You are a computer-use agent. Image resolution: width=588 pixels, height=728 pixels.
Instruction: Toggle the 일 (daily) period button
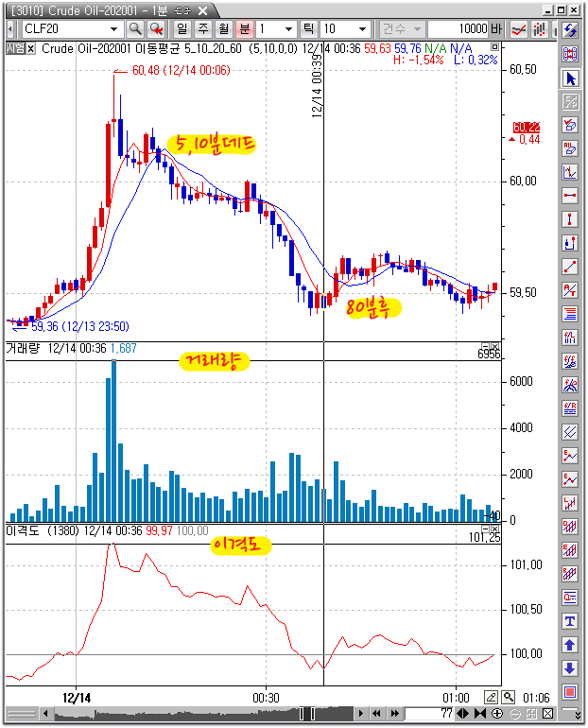tap(182, 29)
